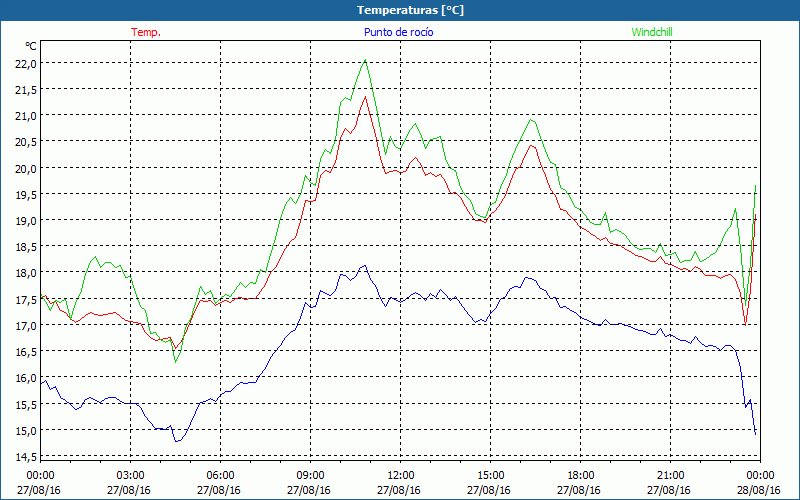Click the Windchill legend label
800x500 pixels.
click(x=652, y=32)
